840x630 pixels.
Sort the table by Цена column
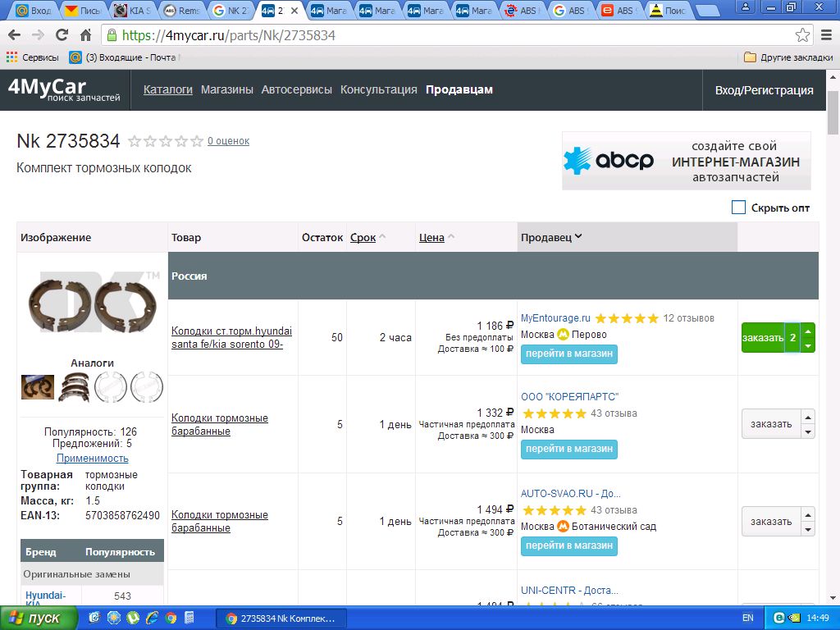(x=431, y=237)
